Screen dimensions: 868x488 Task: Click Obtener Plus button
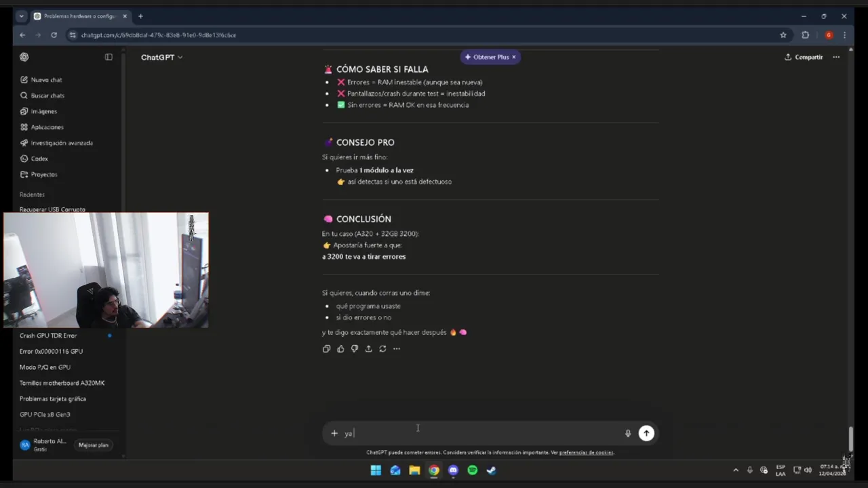[486, 57]
